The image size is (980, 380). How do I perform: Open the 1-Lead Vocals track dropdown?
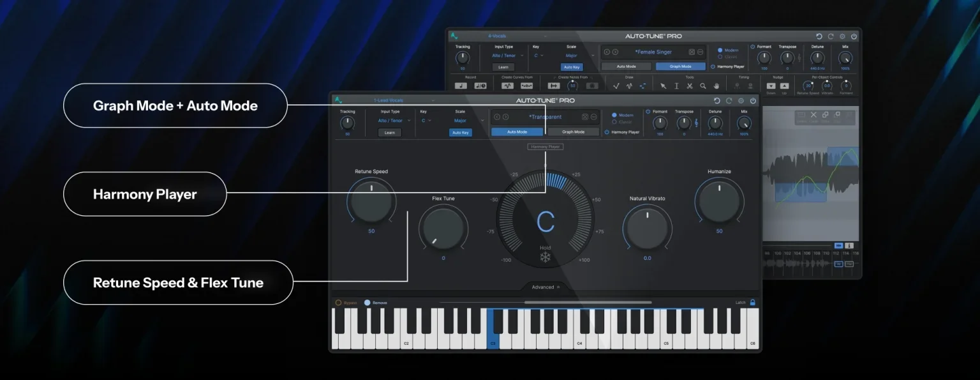404,100
